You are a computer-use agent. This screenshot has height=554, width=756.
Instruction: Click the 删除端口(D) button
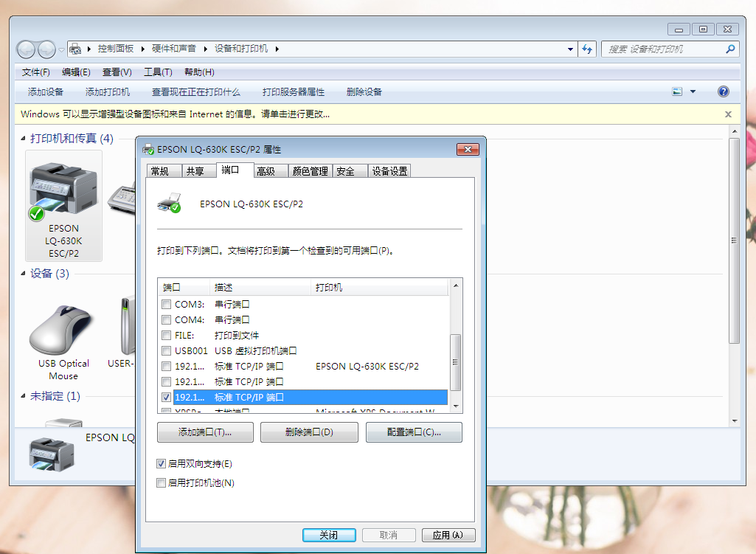coord(309,432)
